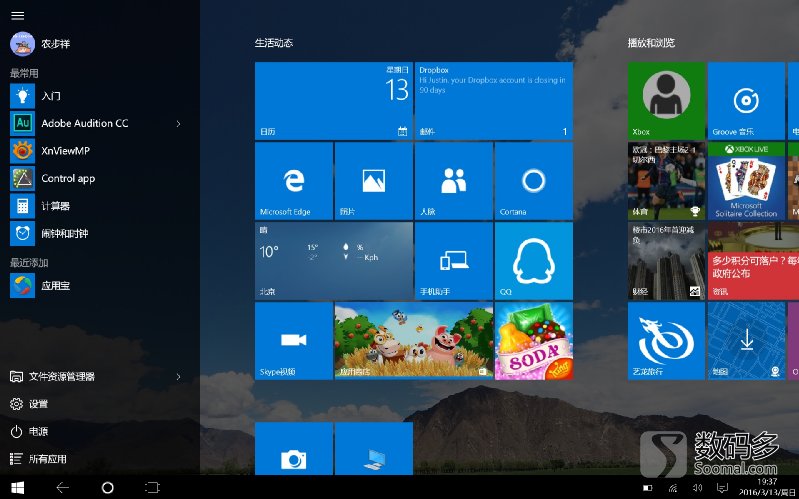
Task: Open the Photos tile
Action: [373, 180]
